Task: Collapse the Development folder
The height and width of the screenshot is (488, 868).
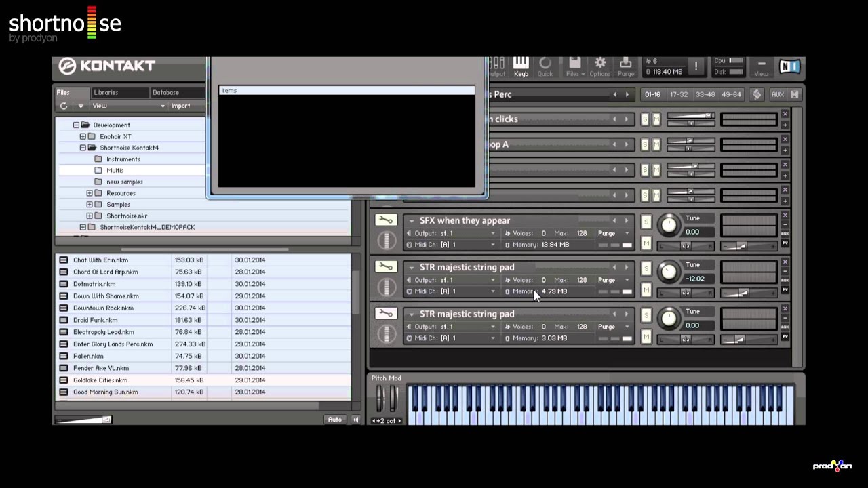Action: [76, 125]
